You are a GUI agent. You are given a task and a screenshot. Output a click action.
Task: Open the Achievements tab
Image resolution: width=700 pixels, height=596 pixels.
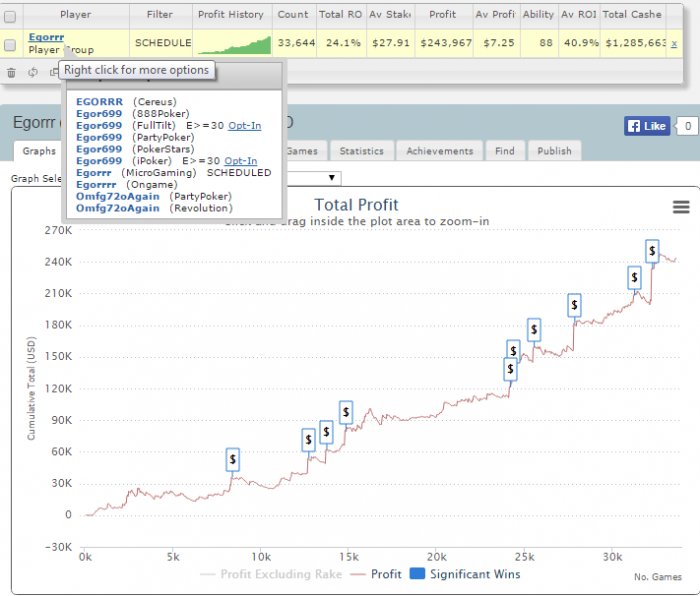point(440,151)
